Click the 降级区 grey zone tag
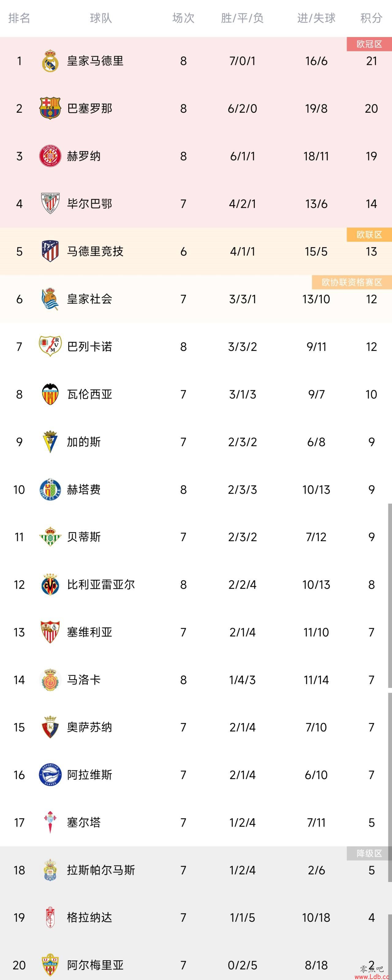 coord(369,853)
